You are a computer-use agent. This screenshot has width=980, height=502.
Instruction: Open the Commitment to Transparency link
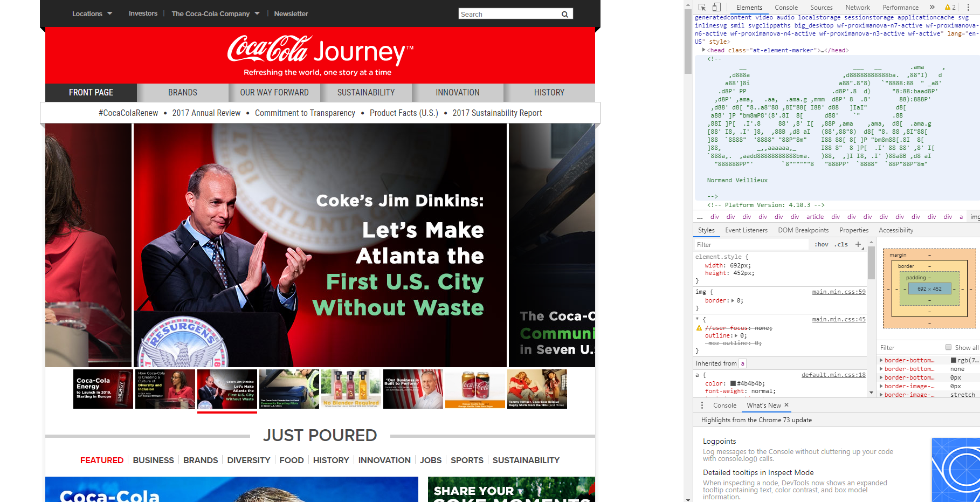point(305,113)
